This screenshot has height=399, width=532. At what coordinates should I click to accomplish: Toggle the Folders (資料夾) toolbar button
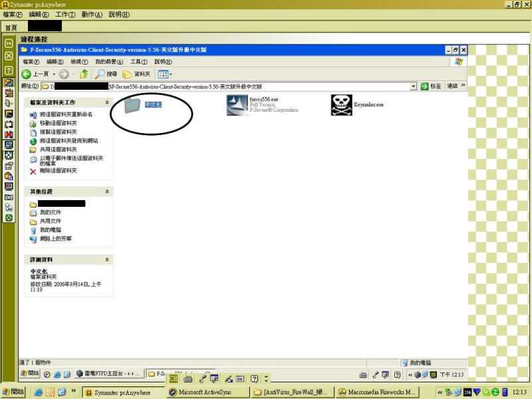point(136,74)
